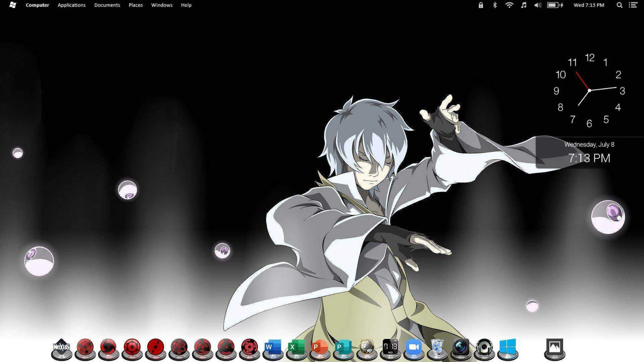Open the Documents menu

coord(107,5)
